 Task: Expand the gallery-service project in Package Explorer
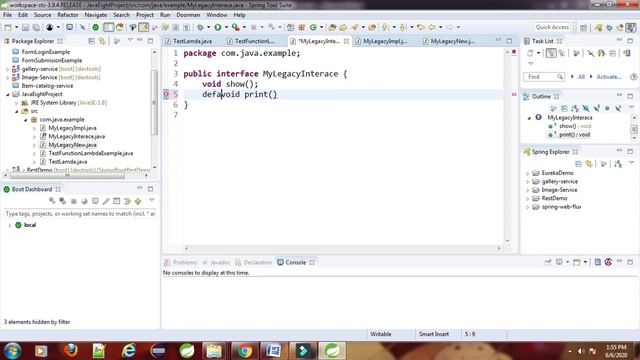pyautogui.click(x=7, y=69)
